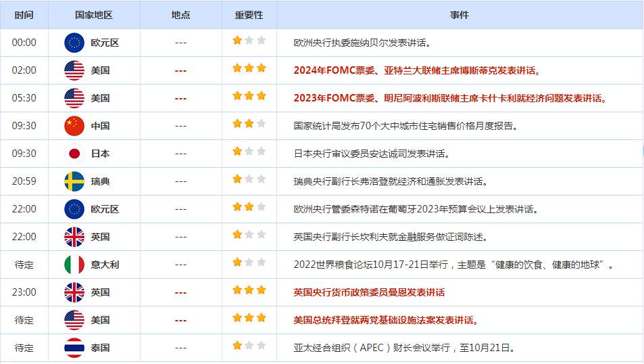The height and width of the screenshot is (364, 644).
Task: Click the 待定 time cell in the Italy row
Action: (24, 265)
